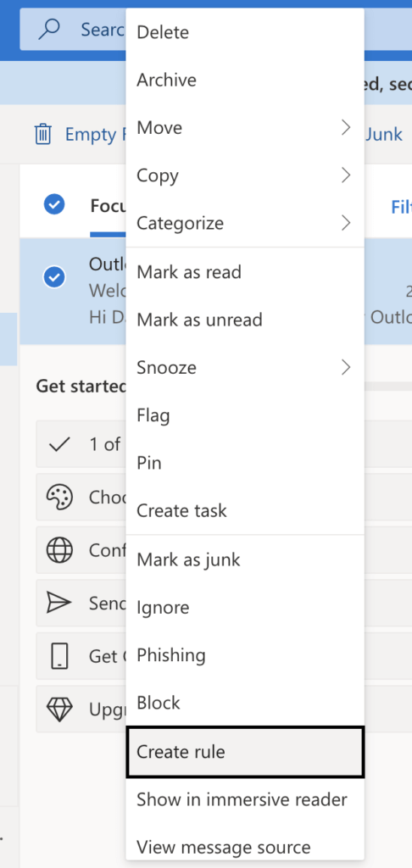
Task: Select Create rule from context menu
Action: 245,752
